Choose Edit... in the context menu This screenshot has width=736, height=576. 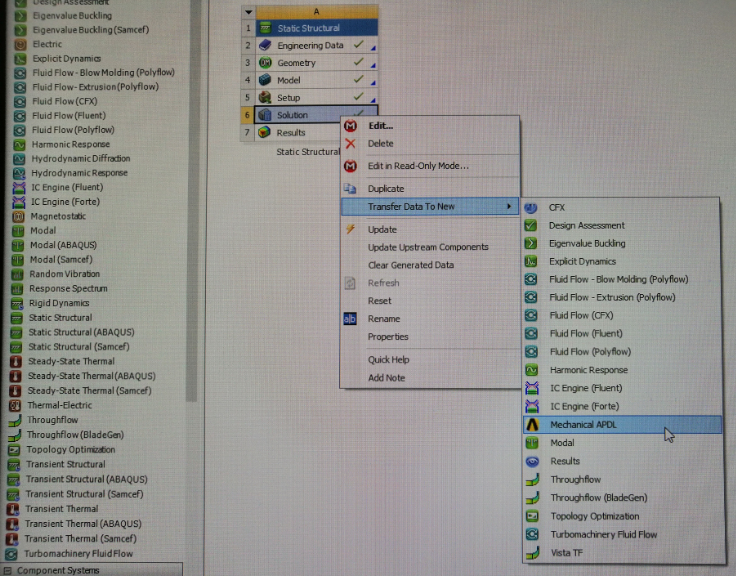click(381, 126)
